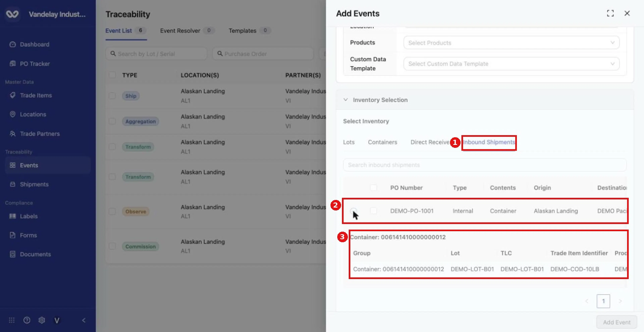
Task: Check the Aggregation event row checkbox
Action: (x=112, y=121)
